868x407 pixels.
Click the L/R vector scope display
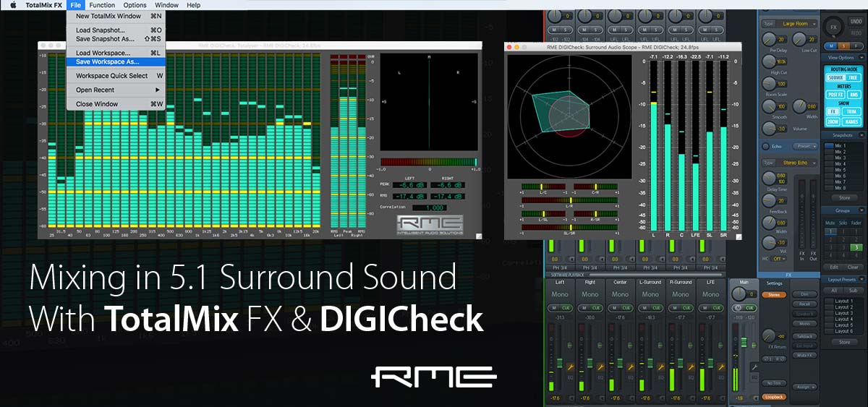click(x=428, y=101)
